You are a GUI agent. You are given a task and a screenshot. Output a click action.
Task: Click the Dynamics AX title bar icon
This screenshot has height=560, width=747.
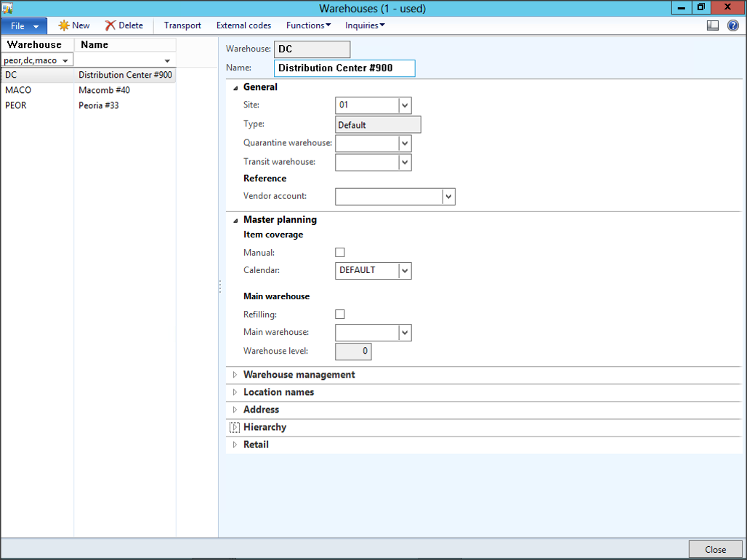[7, 8]
